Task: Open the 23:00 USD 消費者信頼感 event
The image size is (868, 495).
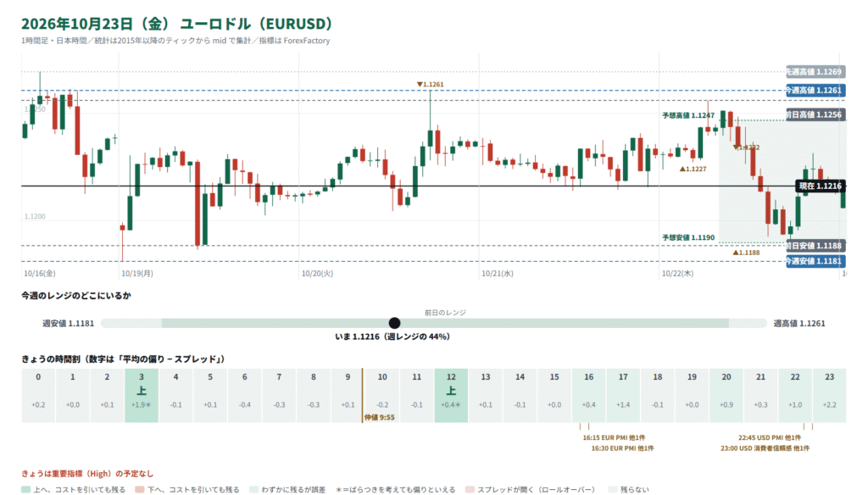Action: (x=765, y=448)
